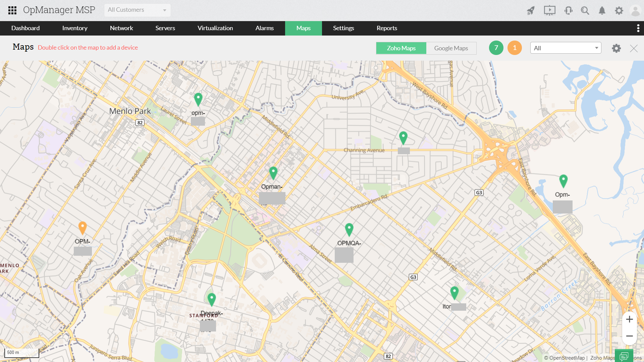644x362 pixels.
Task: Go to the Alarms tab
Action: tap(264, 28)
